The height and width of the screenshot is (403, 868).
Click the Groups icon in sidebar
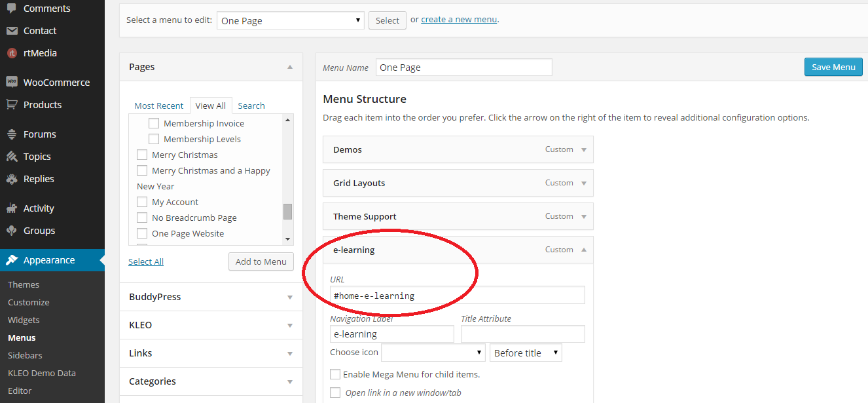12,231
